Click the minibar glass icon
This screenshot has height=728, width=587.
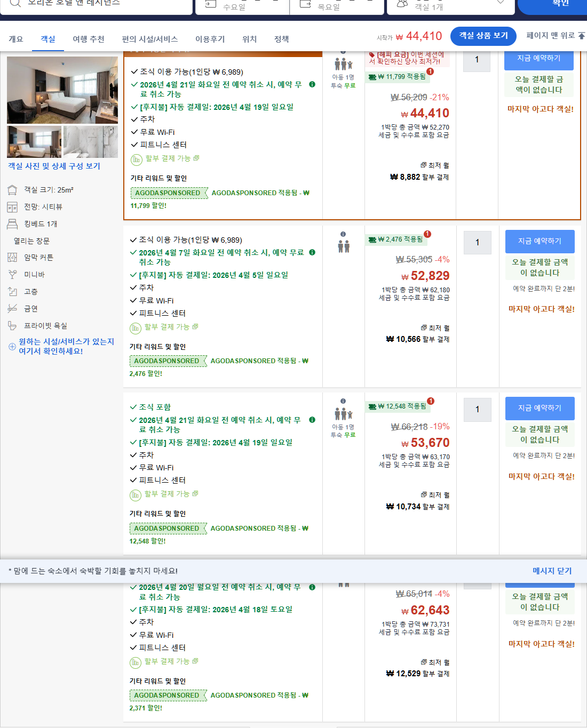[12, 274]
